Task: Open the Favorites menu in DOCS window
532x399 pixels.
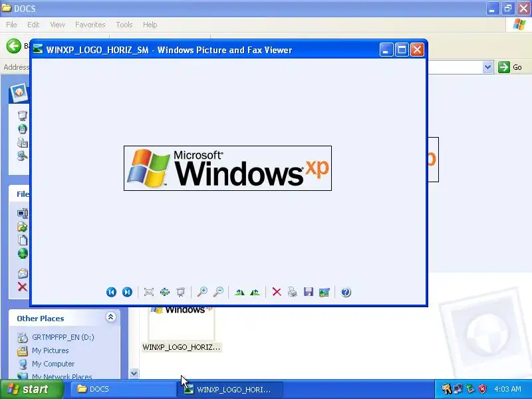Action: 90,25
